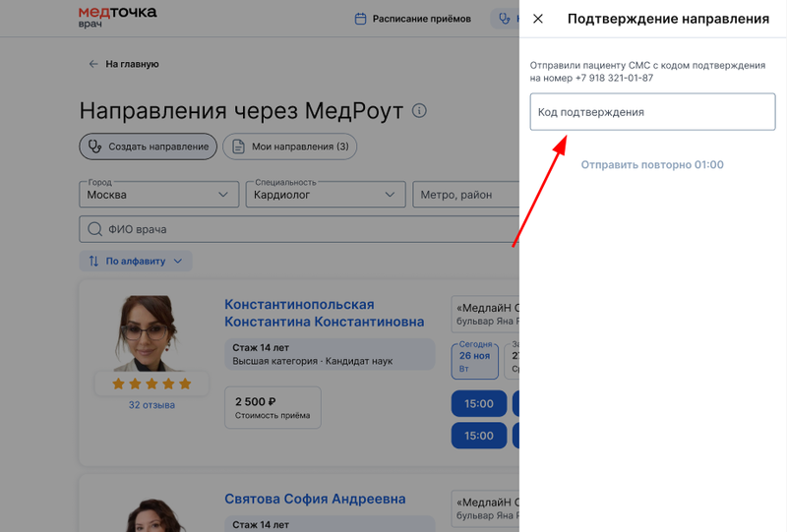
Task: Click the back arrow icon near 'На главную'
Action: pos(93,64)
